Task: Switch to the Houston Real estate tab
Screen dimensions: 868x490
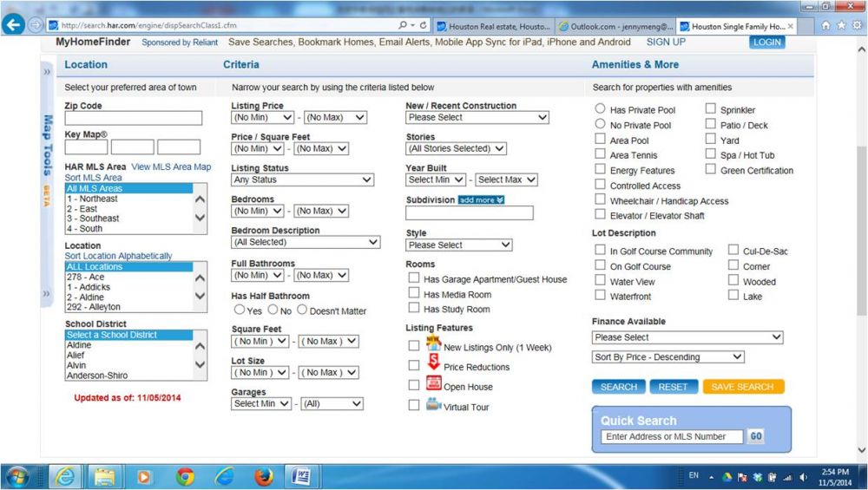Action: click(x=491, y=26)
